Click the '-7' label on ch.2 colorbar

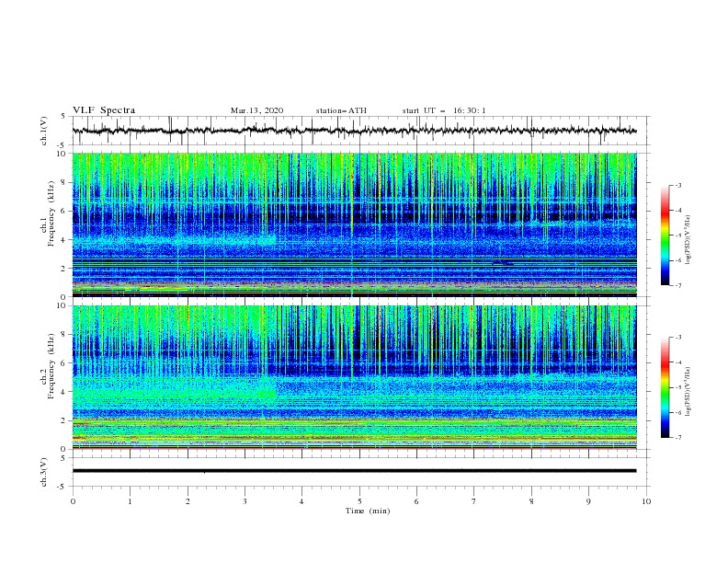point(677,438)
